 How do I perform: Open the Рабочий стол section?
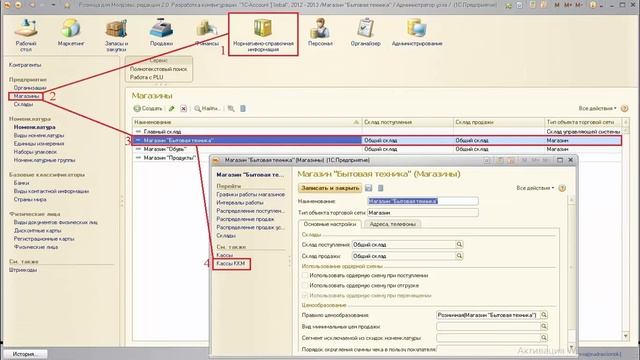coord(26,35)
